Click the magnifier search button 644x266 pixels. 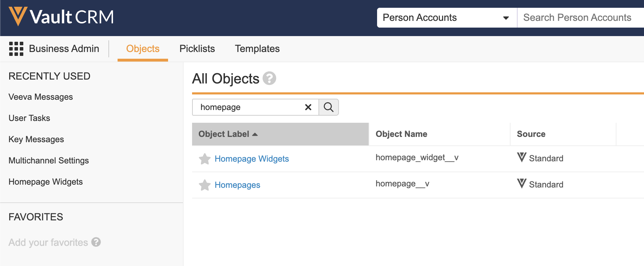[329, 107]
